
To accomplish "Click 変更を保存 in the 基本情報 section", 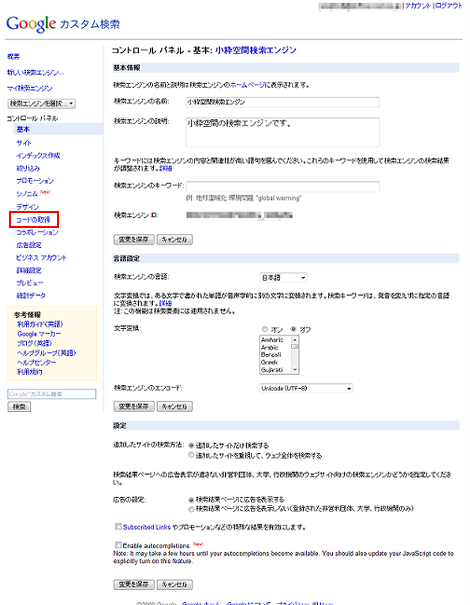I will point(134,240).
